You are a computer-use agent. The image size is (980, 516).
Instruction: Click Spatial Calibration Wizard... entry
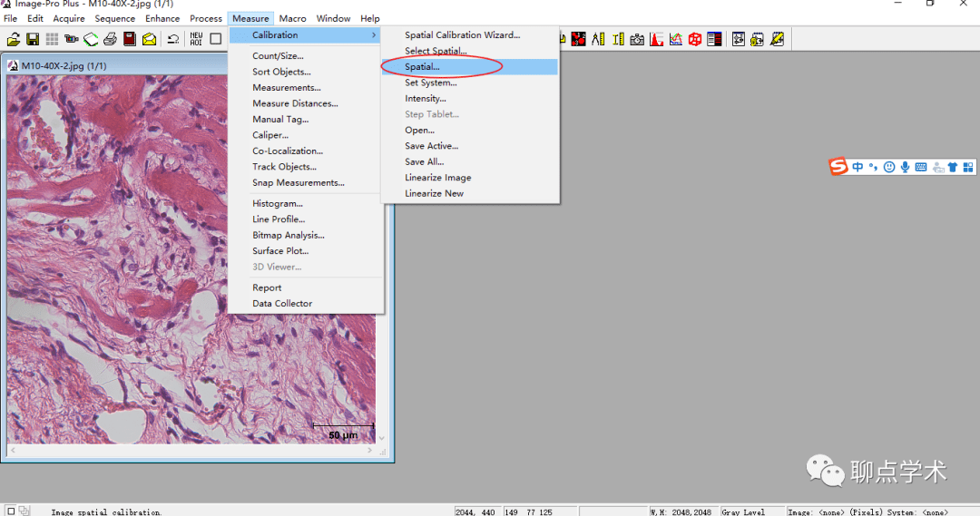point(462,35)
